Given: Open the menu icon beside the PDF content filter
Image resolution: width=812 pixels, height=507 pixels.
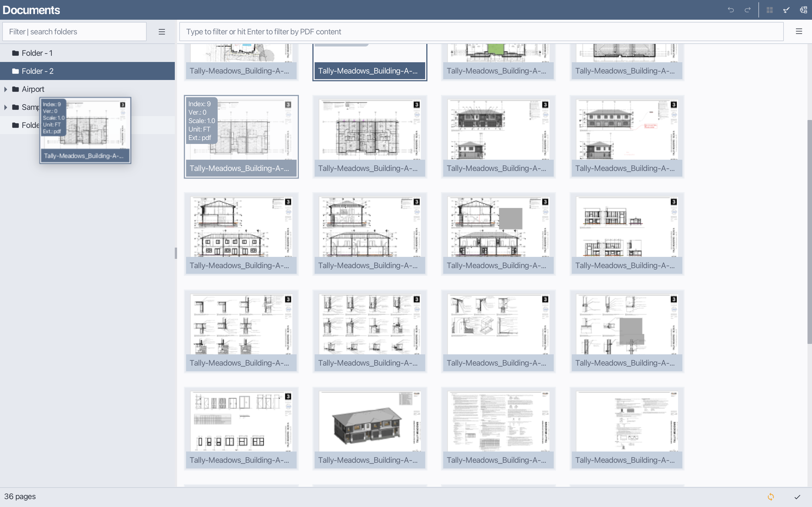Looking at the screenshot, I should coord(799,31).
